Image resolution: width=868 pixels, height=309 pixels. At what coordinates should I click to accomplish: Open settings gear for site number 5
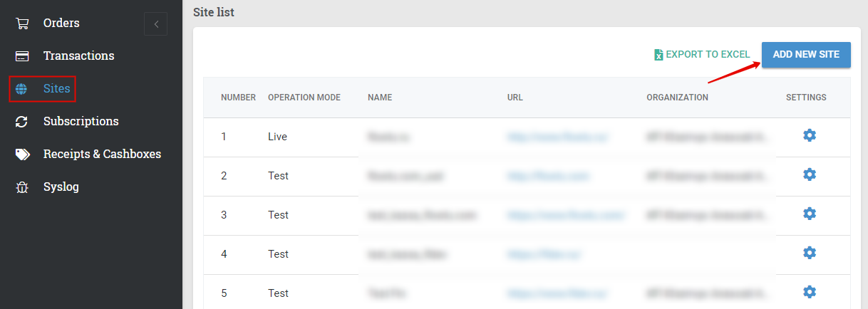tap(809, 292)
